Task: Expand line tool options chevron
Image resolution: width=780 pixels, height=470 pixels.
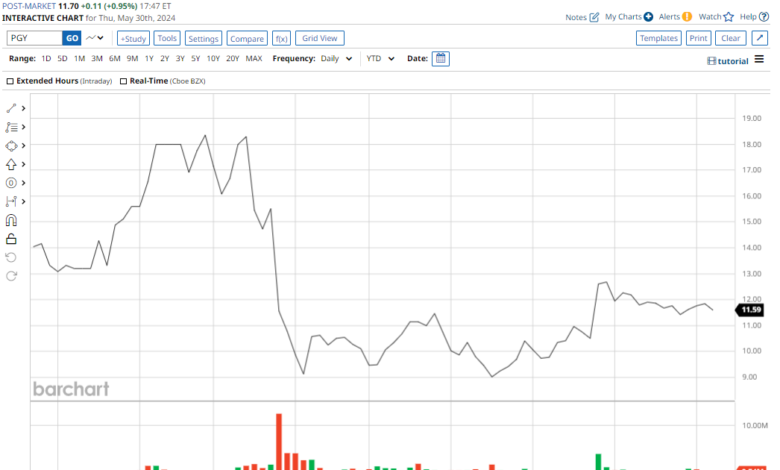Action: coord(23,108)
